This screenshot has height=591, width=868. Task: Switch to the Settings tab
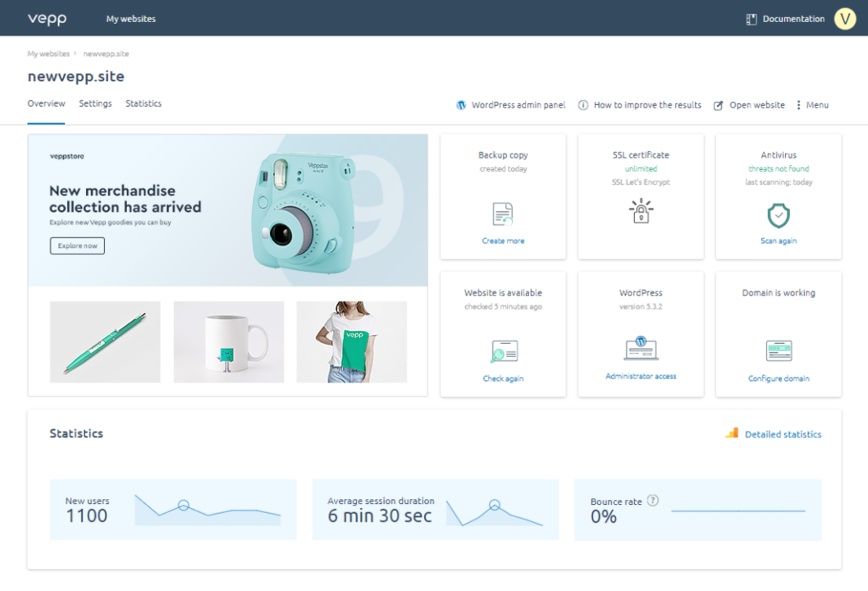pos(95,103)
